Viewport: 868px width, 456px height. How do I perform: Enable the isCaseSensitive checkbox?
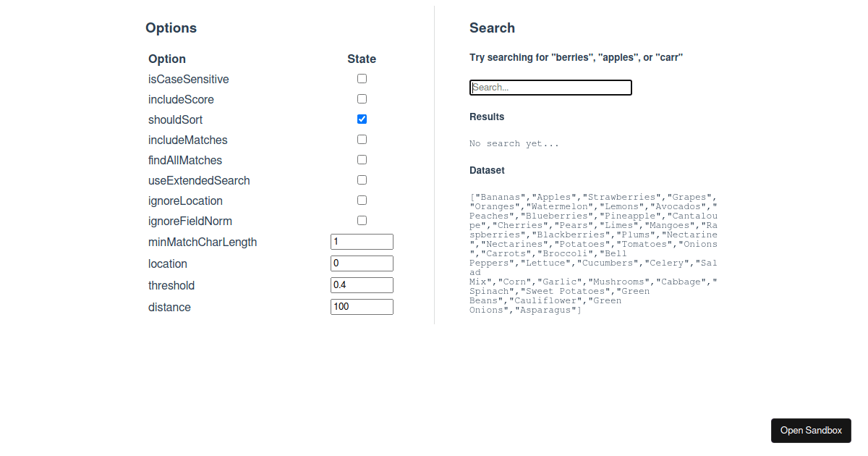(x=362, y=79)
